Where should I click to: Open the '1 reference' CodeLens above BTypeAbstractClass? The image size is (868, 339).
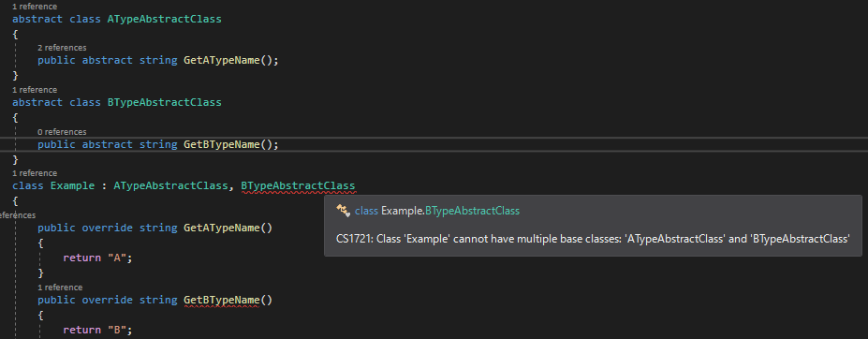35,90
